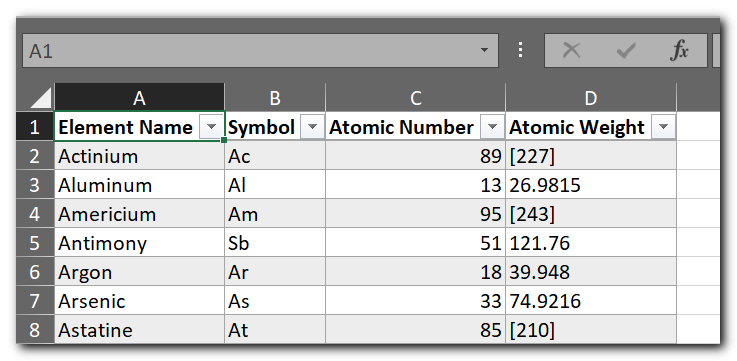Select column C header
The width and height of the screenshot is (737, 361).
(416, 98)
